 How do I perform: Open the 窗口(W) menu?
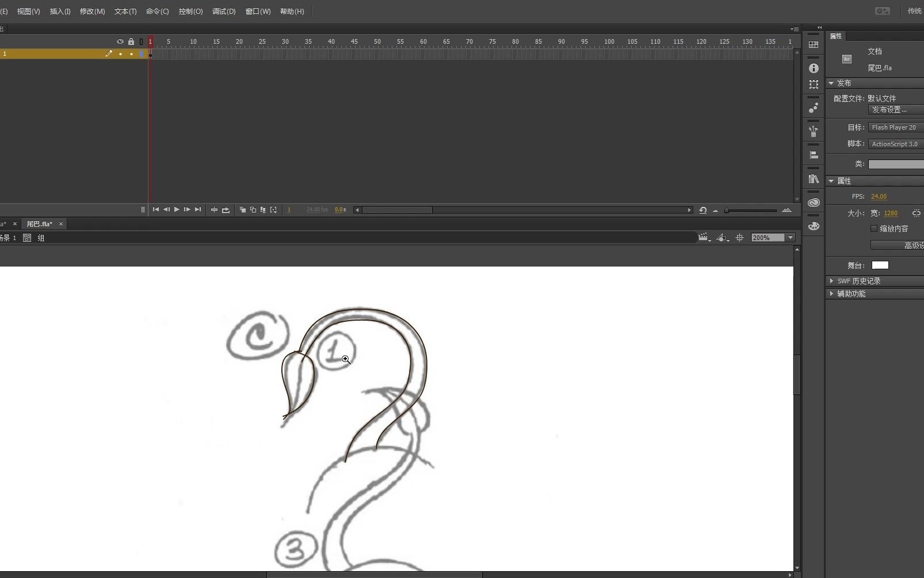click(x=257, y=12)
